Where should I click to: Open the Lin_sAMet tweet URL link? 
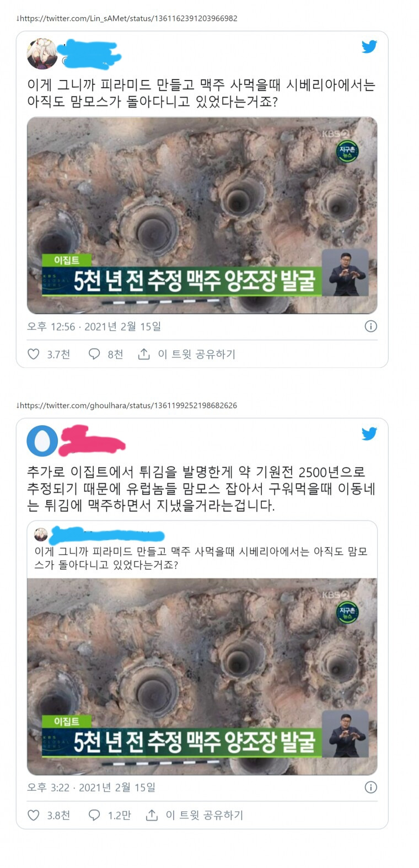pos(128,18)
